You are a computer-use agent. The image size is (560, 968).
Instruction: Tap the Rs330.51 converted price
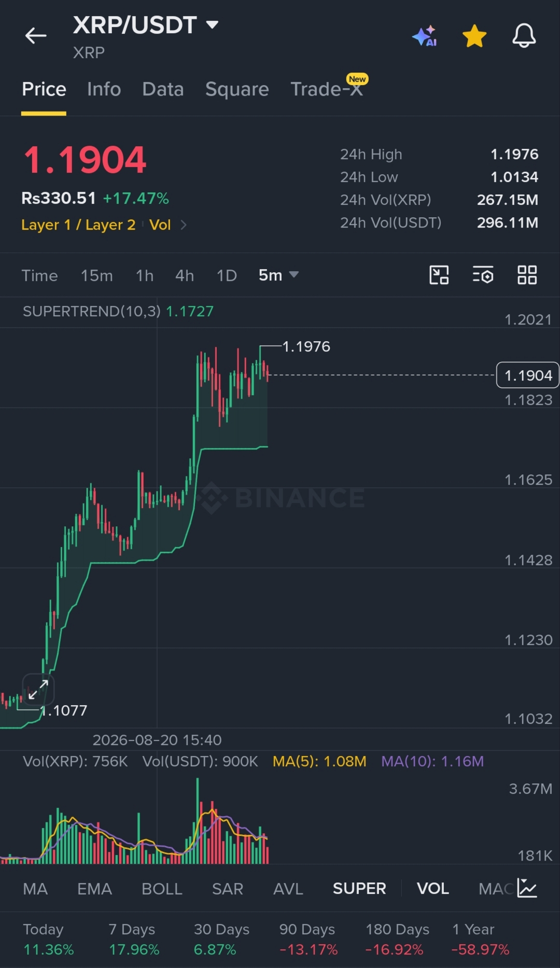(59, 198)
